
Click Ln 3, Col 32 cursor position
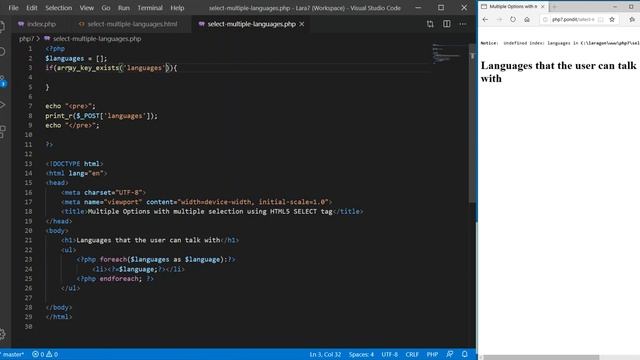325,354
